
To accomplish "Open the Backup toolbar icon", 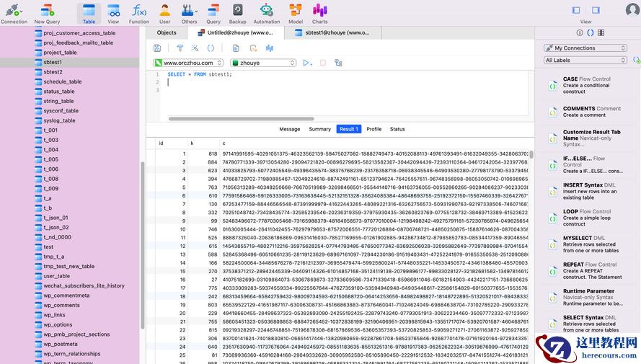I will click(237, 14).
